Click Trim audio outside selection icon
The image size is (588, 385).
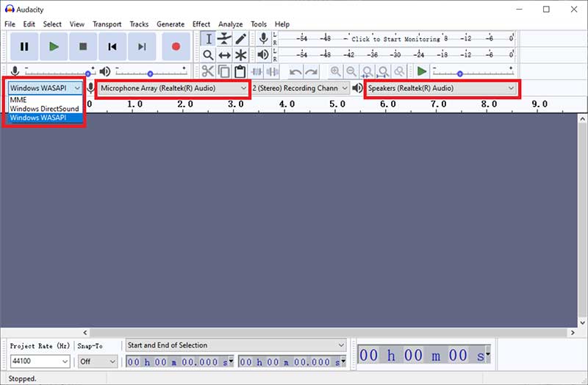(257, 71)
